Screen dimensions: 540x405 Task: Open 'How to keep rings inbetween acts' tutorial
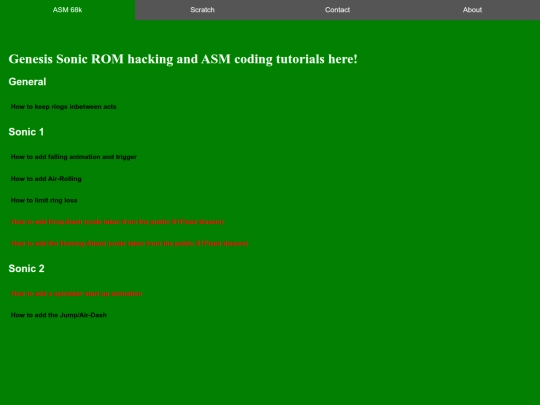63,107
